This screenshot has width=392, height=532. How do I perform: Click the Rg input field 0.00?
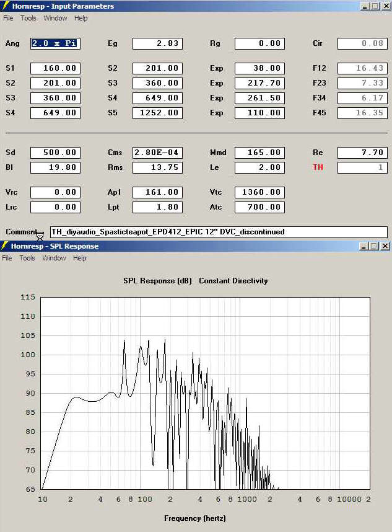click(260, 43)
